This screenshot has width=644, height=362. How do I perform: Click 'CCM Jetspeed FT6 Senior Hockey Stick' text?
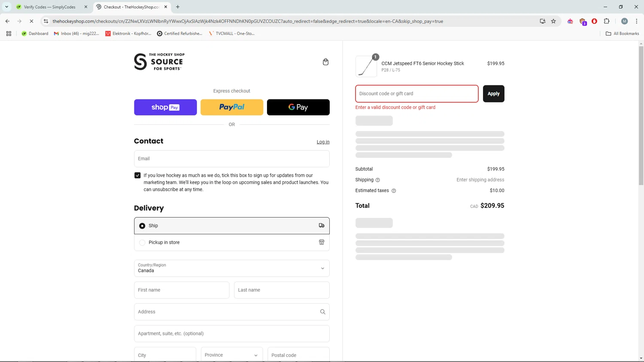(422, 63)
